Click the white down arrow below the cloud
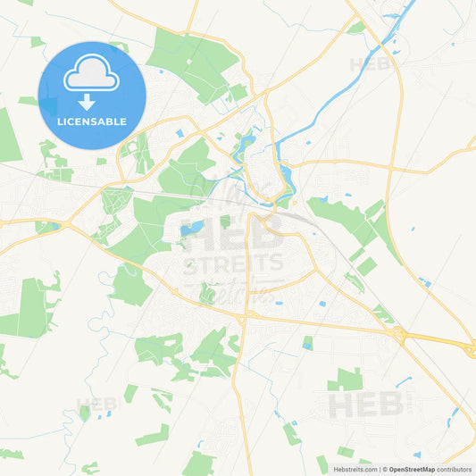Screen dimensions: 476x476 (x=87, y=103)
